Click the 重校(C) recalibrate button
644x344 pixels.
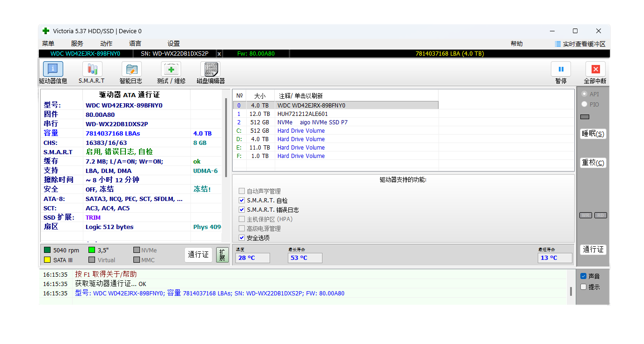pyautogui.click(x=593, y=163)
